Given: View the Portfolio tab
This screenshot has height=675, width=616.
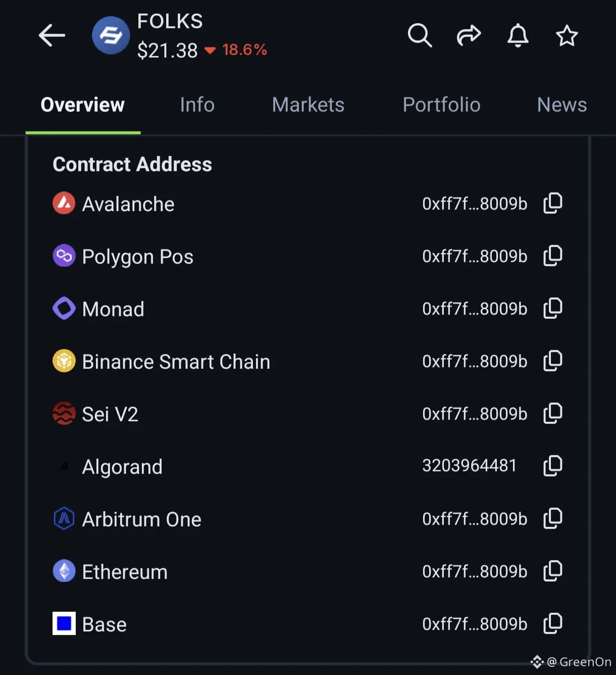Looking at the screenshot, I should point(441,105).
